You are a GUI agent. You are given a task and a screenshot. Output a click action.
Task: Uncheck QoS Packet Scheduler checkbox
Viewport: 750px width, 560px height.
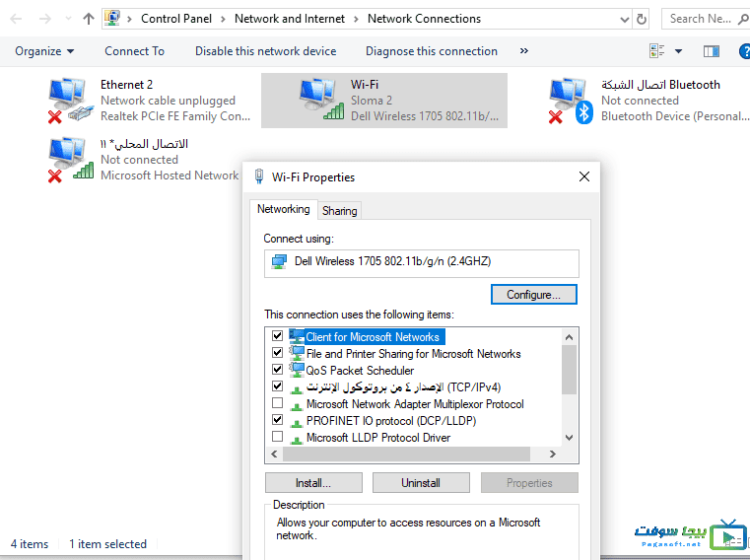click(x=277, y=369)
